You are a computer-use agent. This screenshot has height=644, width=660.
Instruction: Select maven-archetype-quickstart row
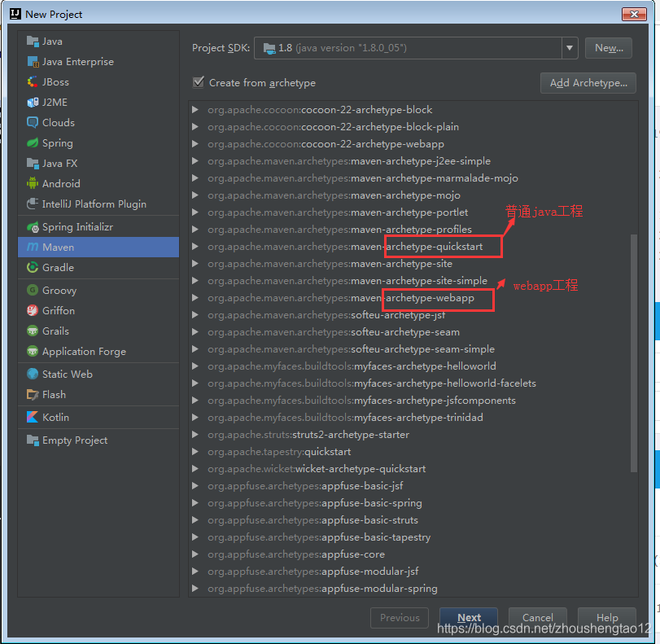click(x=413, y=247)
